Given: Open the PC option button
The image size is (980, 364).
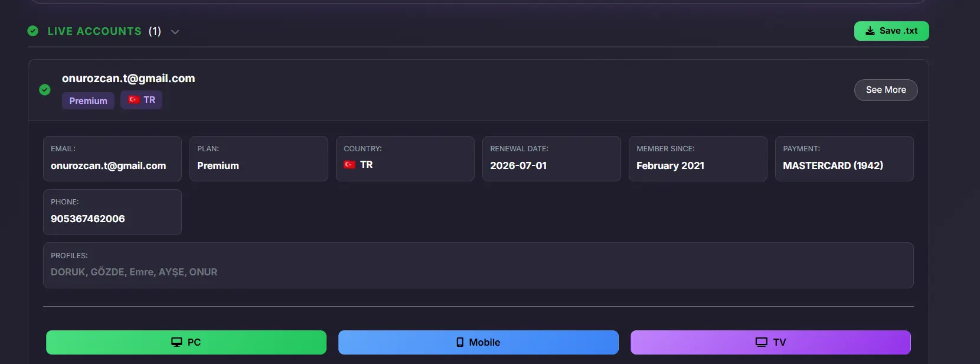Looking at the screenshot, I should [186, 342].
